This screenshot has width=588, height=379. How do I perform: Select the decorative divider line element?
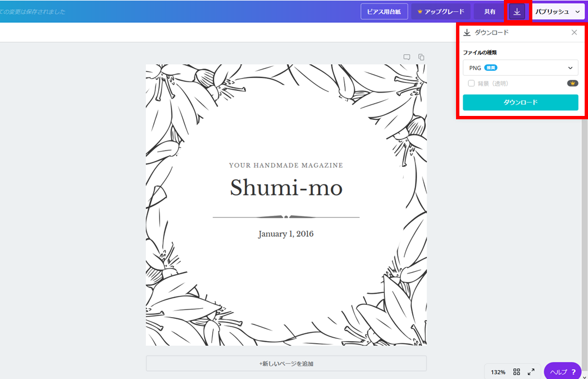click(286, 217)
